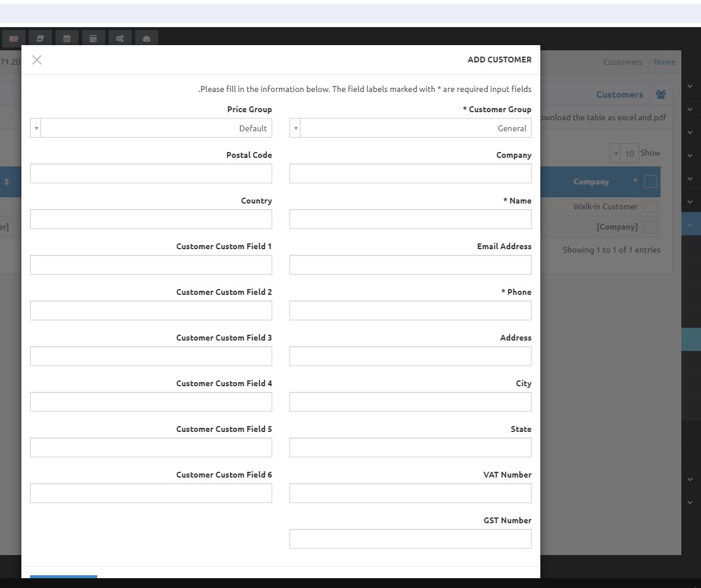Image resolution: width=701 pixels, height=588 pixels.
Task: Tick the [Company] row checkbox
Action: 650,227
